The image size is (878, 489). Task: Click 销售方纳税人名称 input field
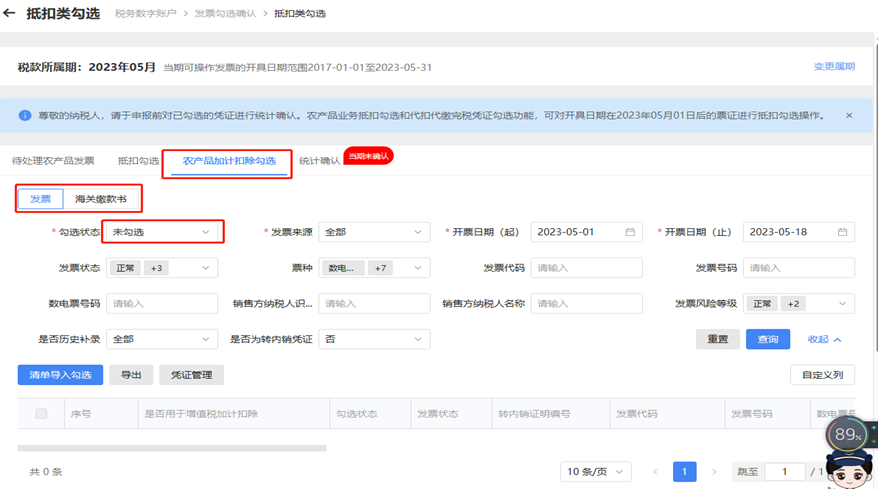(586, 304)
